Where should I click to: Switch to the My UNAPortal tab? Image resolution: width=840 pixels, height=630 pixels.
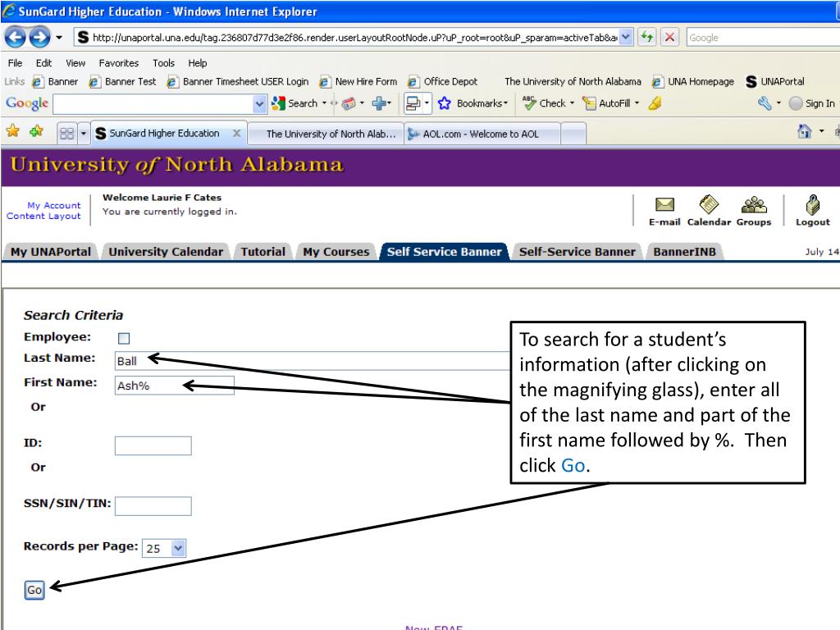[51, 252]
